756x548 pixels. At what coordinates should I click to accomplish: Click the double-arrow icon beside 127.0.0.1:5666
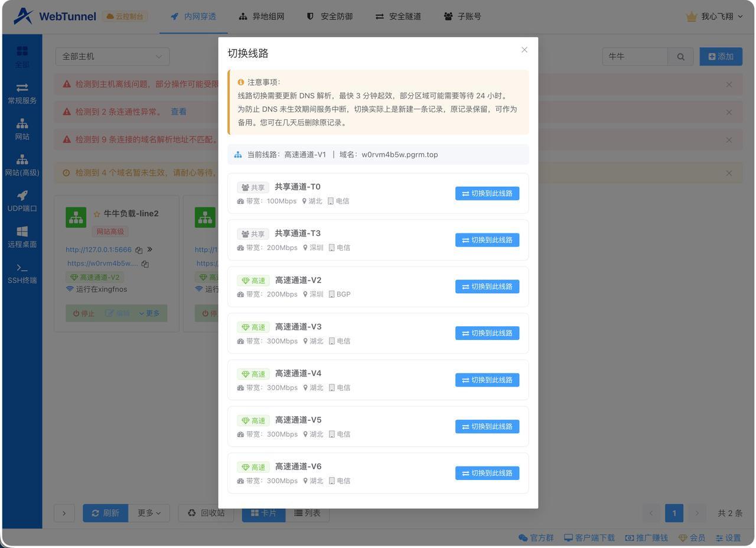(149, 249)
